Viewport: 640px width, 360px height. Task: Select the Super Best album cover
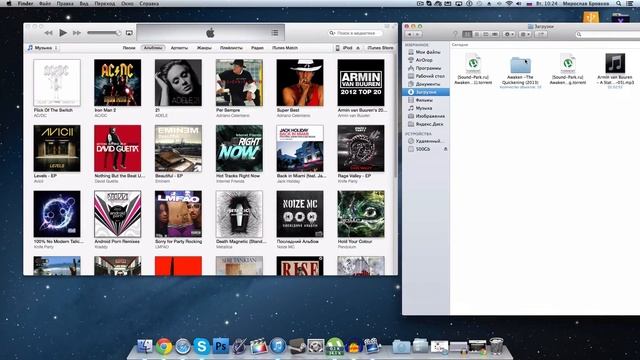[300, 82]
